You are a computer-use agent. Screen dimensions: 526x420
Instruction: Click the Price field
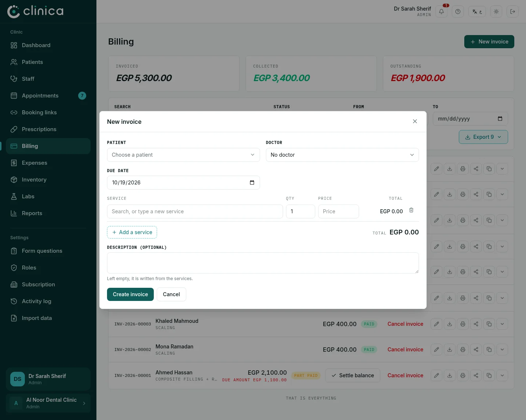pyautogui.click(x=339, y=211)
